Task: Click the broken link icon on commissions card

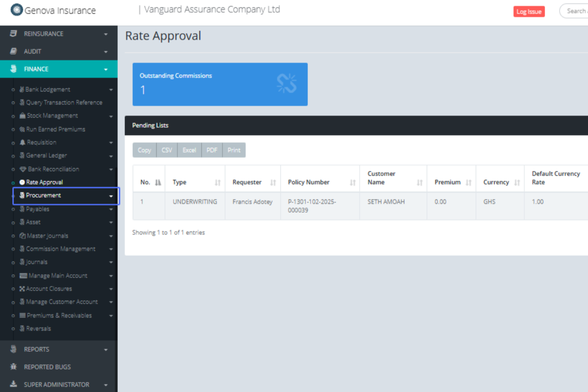Action: click(287, 83)
